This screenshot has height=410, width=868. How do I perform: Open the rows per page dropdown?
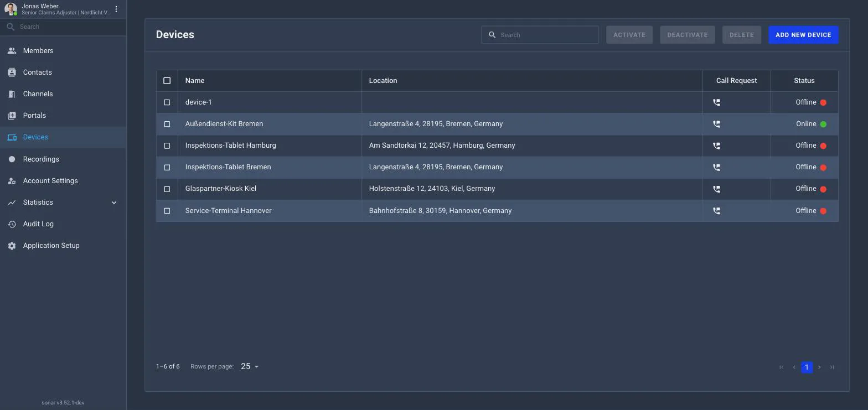pos(250,366)
